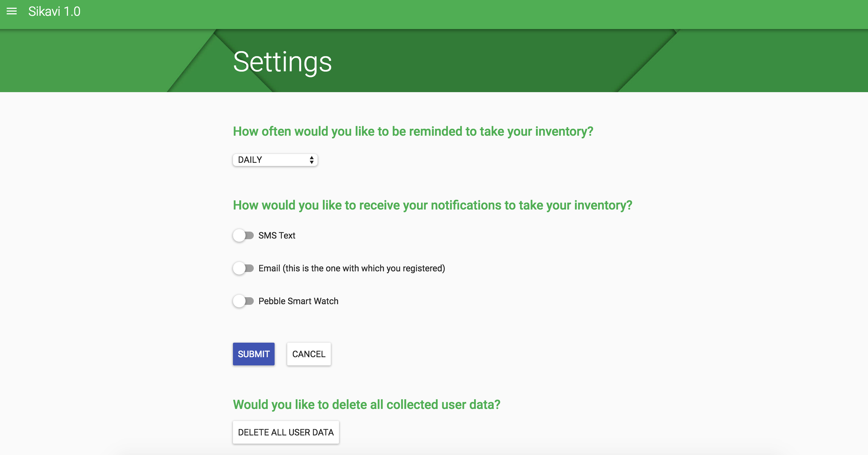Click the gray track of Pebble switch
This screenshot has width=868, height=455.
coord(250,301)
